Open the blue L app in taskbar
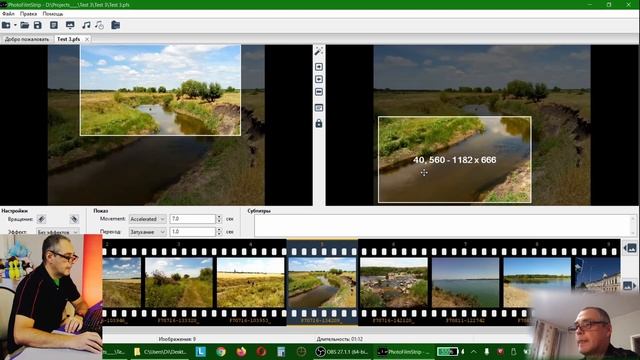 tap(200, 351)
